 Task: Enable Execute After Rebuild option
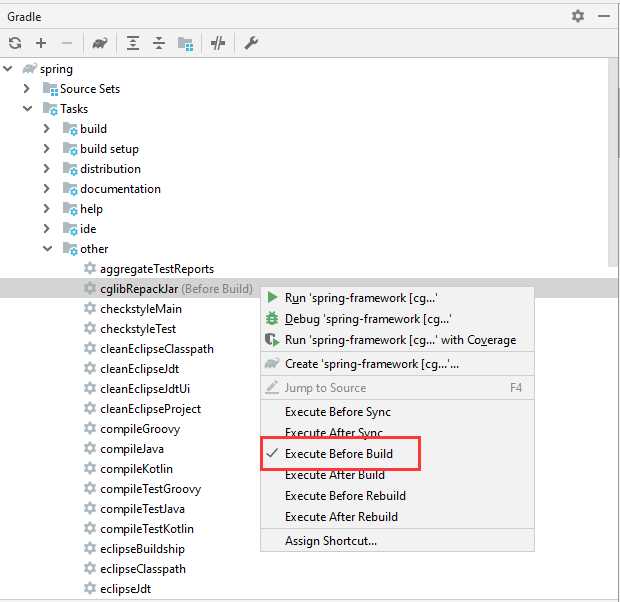click(397, 517)
